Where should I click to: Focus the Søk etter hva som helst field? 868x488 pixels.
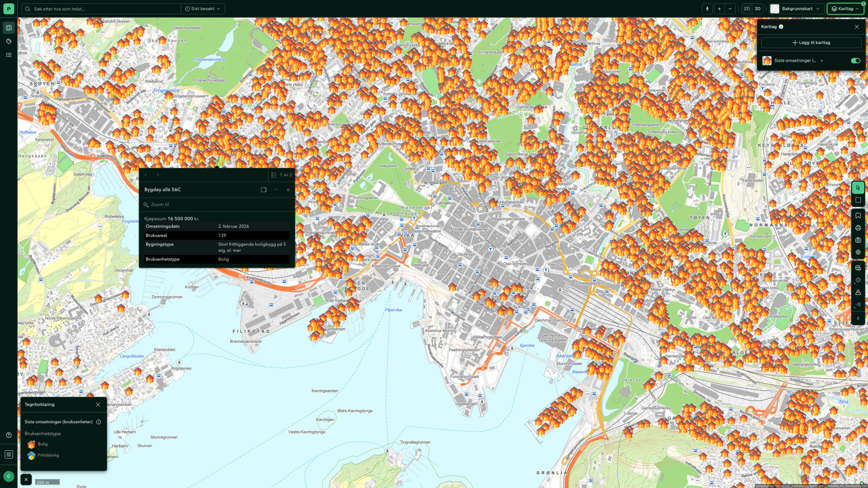tap(102, 9)
